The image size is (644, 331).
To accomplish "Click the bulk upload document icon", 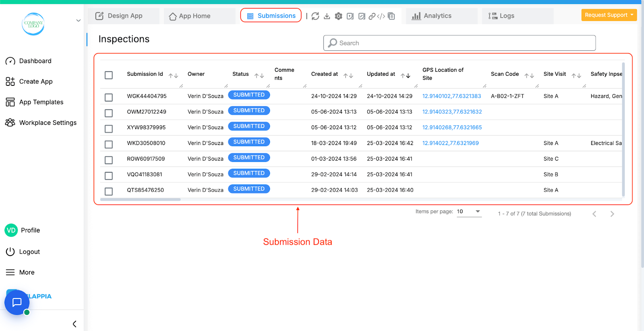I will (x=350, y=16).
